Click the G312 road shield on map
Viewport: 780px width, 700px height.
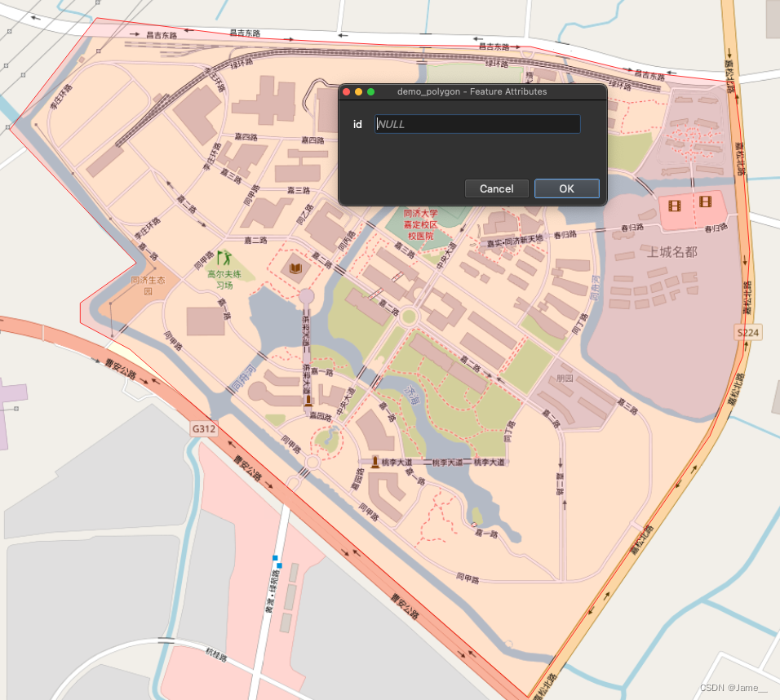click(204, 429)
